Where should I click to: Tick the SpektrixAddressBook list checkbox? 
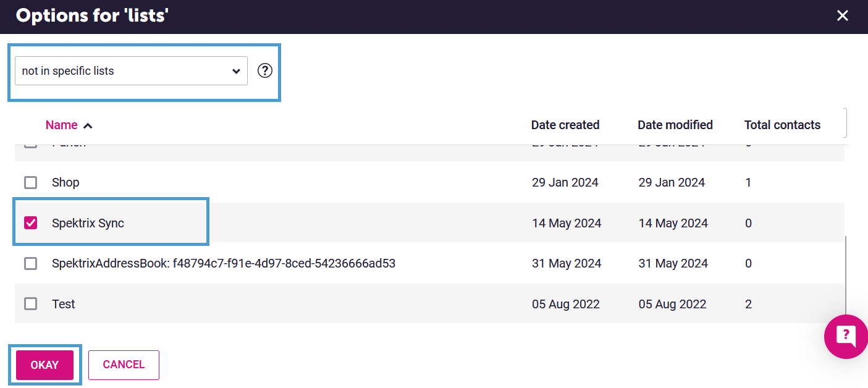pos(30,264)
